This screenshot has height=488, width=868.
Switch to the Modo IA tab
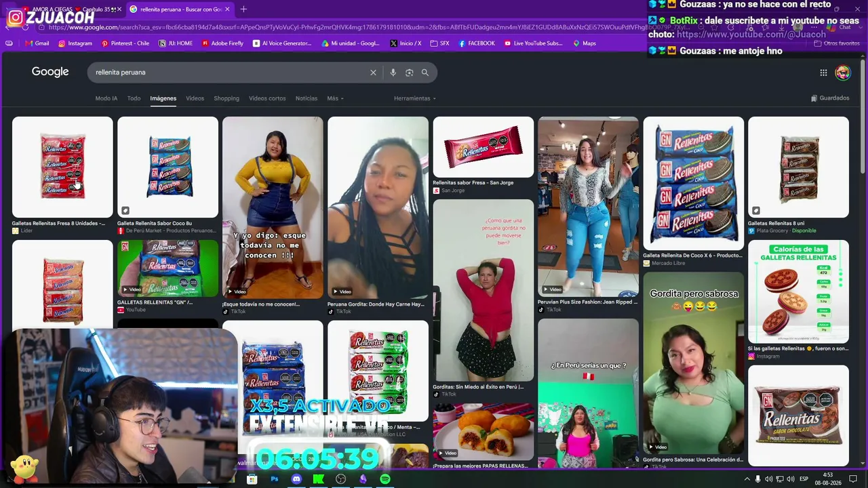click(106, 98)
